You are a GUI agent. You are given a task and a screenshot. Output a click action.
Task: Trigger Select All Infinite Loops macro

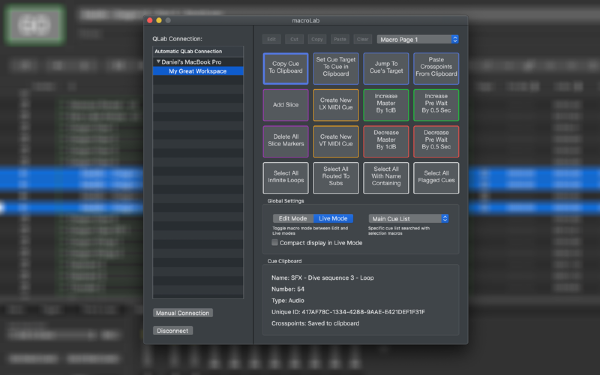point(285,178)
